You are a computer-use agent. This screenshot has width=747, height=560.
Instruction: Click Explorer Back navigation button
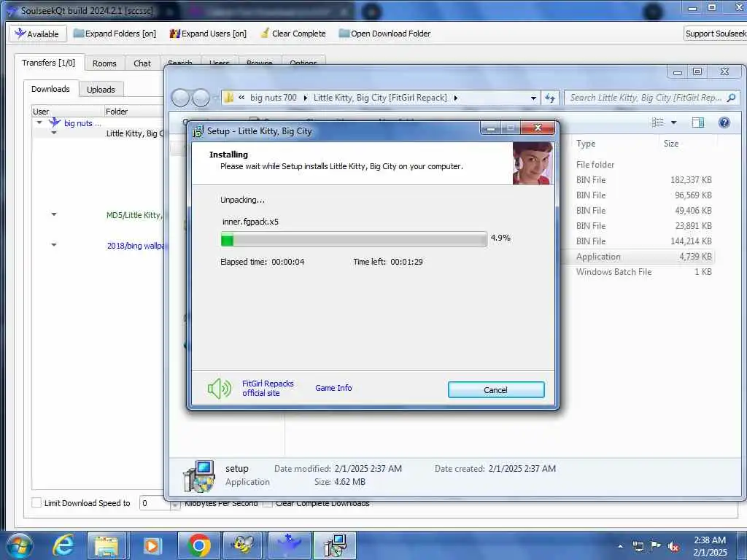(181, 98)
